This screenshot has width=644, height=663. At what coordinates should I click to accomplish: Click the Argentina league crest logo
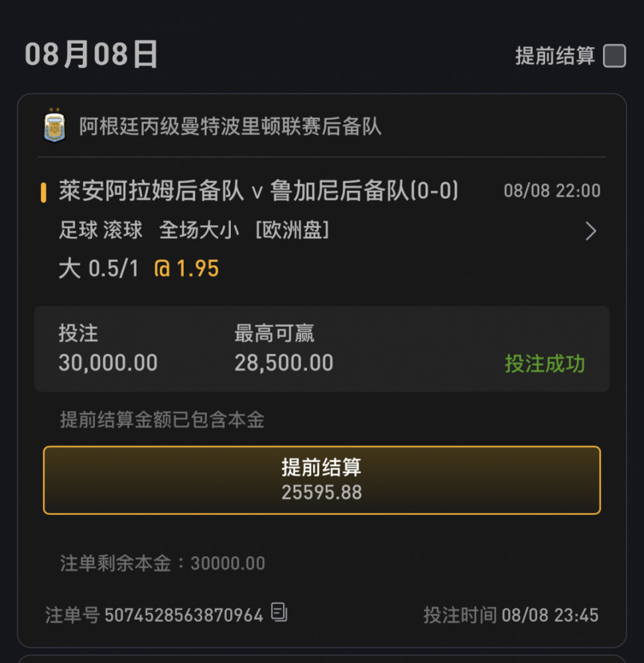54,125
